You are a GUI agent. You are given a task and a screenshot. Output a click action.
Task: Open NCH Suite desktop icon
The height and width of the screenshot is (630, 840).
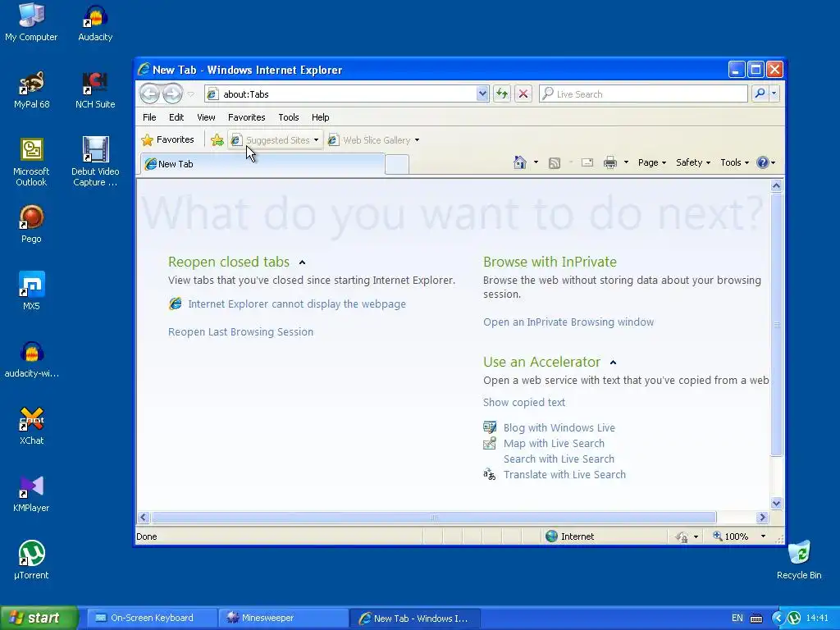click(95, 90)
